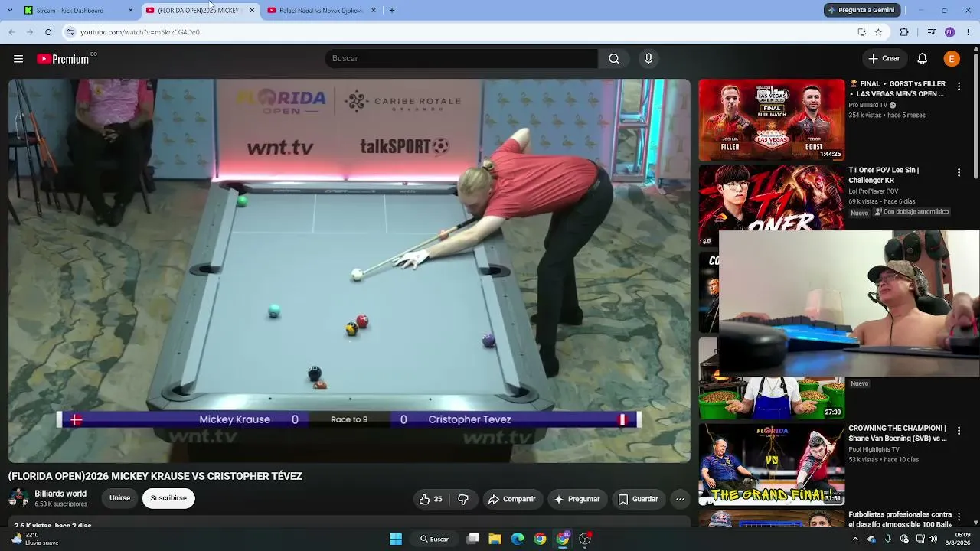This screenshot has width=980, height=551.
Task: Click the YouTube search input field
Action: tap(461, 59)
